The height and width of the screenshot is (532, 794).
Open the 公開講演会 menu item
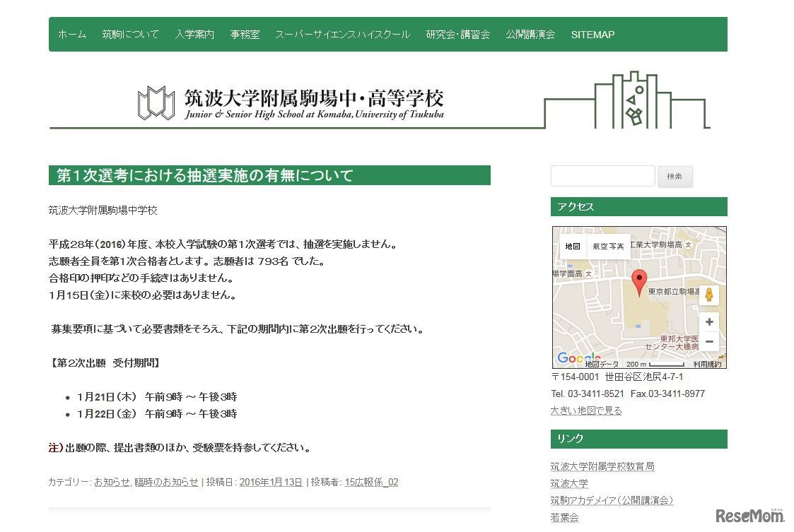531,34
